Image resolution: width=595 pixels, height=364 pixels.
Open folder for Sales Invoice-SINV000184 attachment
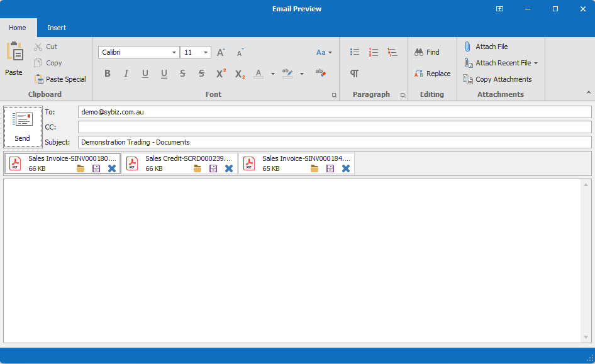pos(314,168)
